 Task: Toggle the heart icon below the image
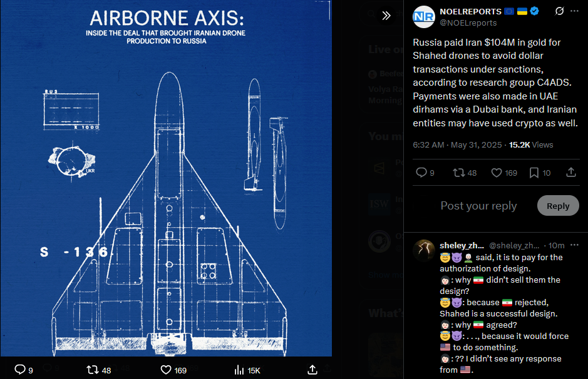click(166, 370)
